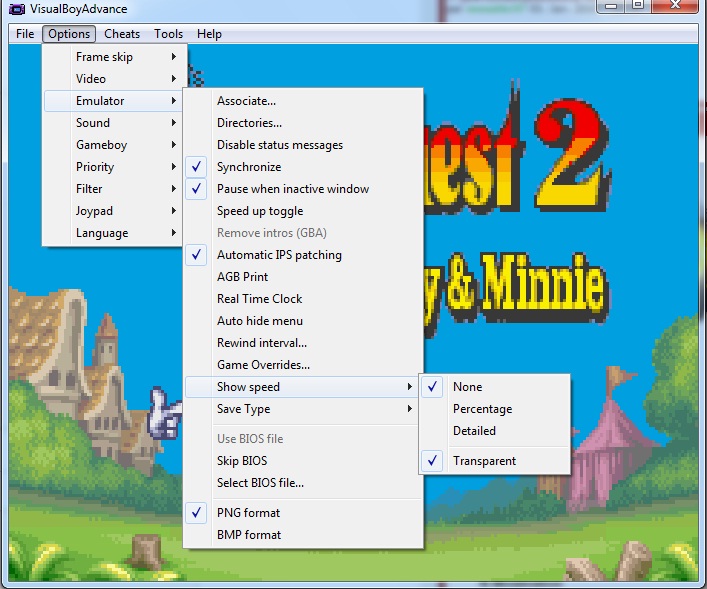Maximize the VisualBoyAdvance window
The image size is (707, 589).
click(x=638, y=5)
